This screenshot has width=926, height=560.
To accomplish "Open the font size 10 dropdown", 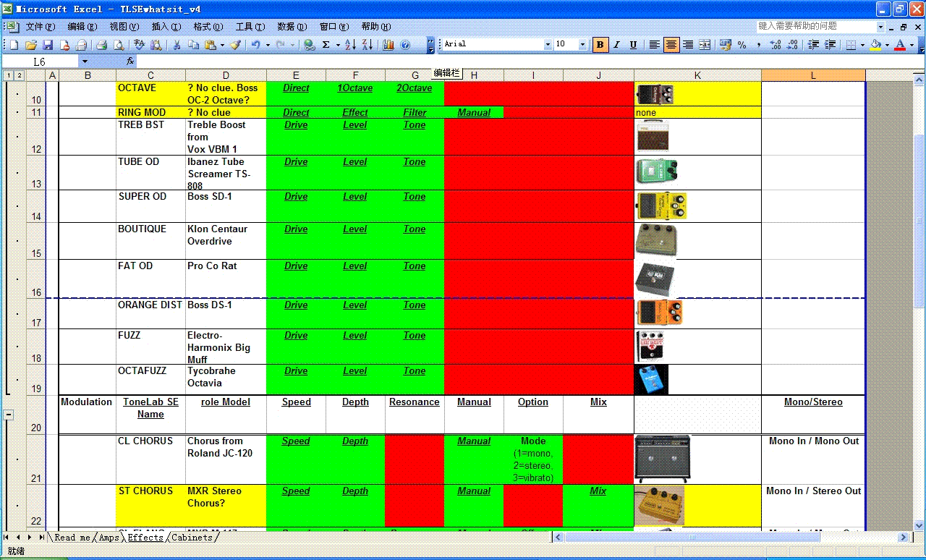I will (583, 45).
